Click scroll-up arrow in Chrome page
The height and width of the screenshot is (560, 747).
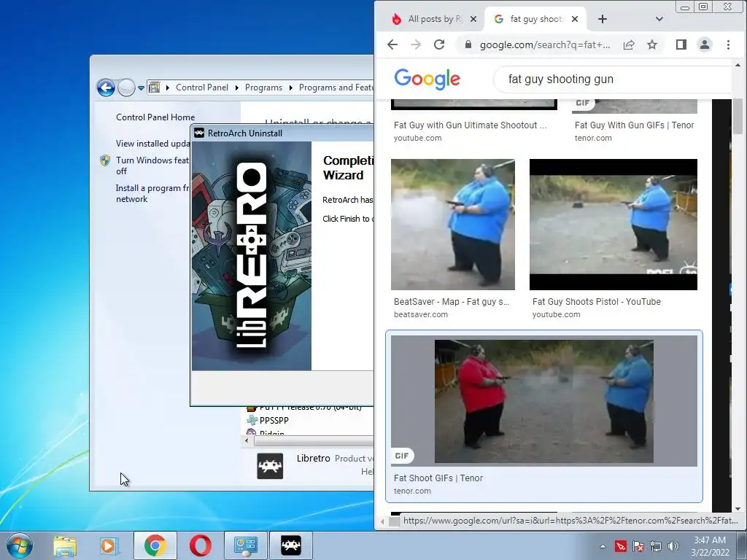738,65
